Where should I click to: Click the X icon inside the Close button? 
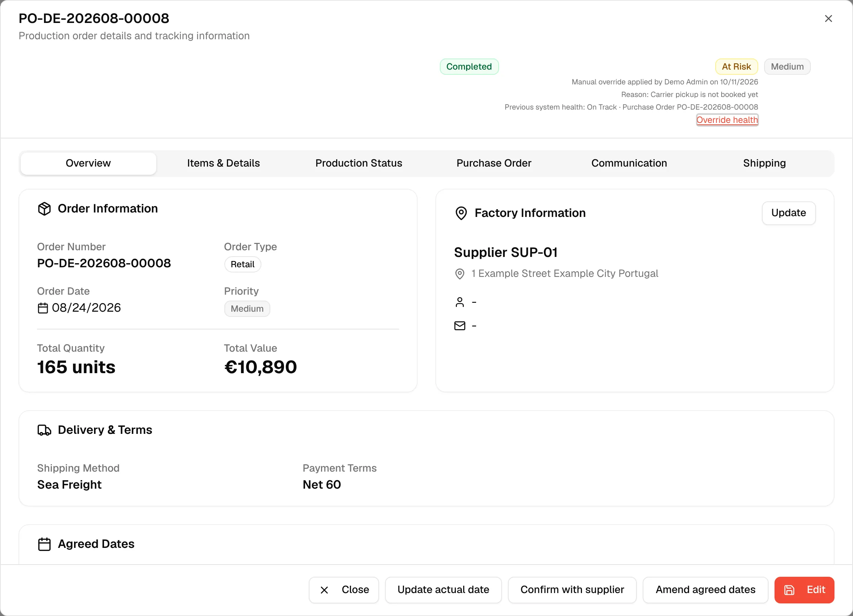coord(324,590)
